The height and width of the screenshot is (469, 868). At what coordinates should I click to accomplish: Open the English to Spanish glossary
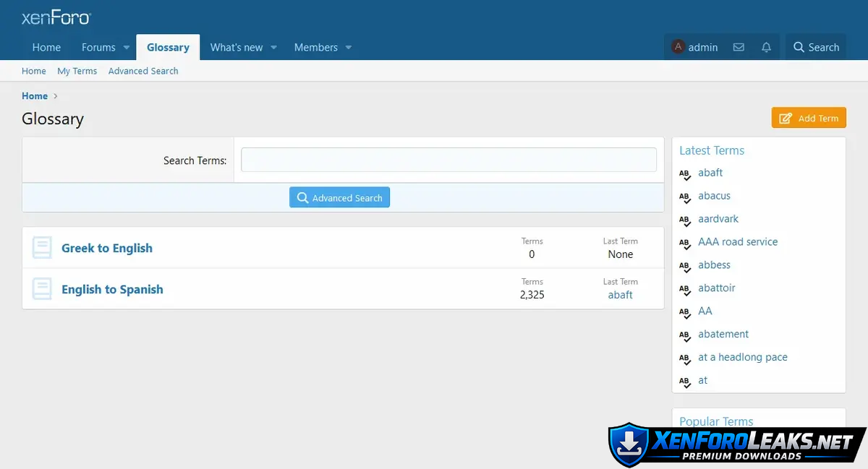[x=112, y=289]
